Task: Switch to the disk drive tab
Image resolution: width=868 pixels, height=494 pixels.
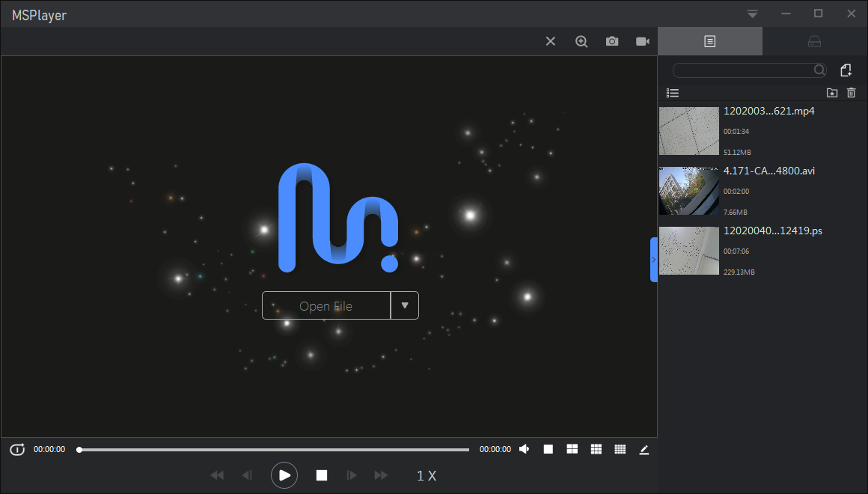Action: (x=814, y=41)
